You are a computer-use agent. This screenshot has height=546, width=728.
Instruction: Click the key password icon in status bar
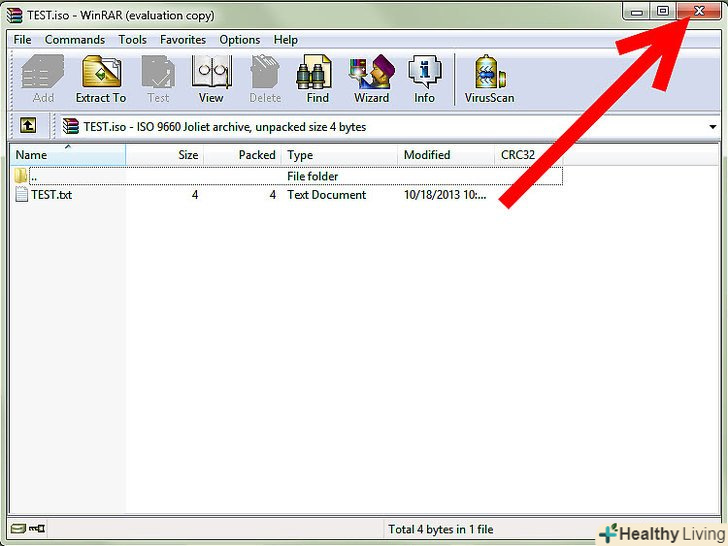pyautogui.click(x=37, y=528)
